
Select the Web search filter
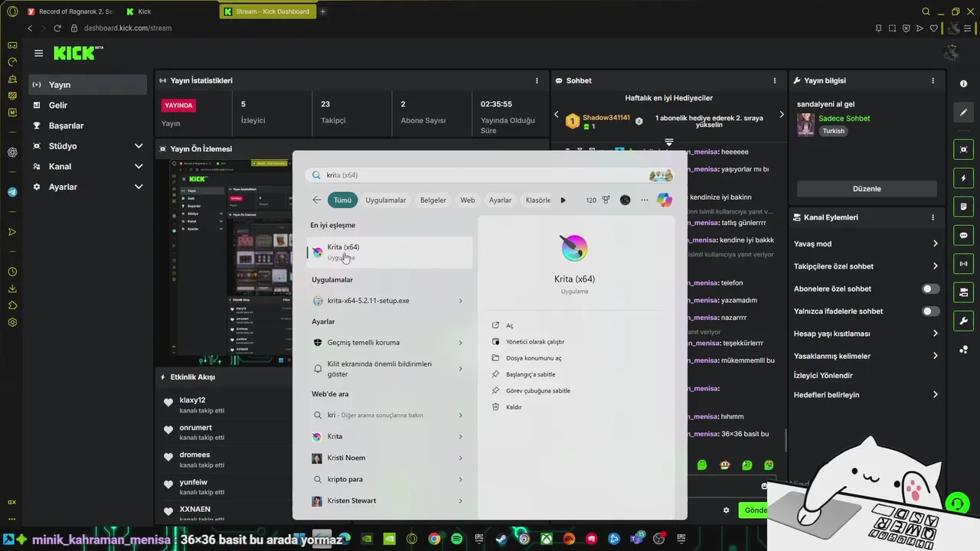tap(467, 201)
